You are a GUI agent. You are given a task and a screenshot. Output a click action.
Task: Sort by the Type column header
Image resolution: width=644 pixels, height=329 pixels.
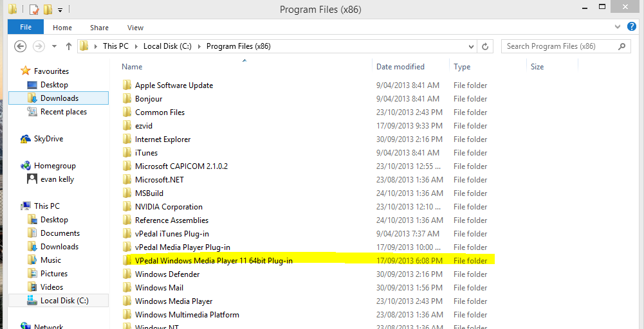click(462, 67)
